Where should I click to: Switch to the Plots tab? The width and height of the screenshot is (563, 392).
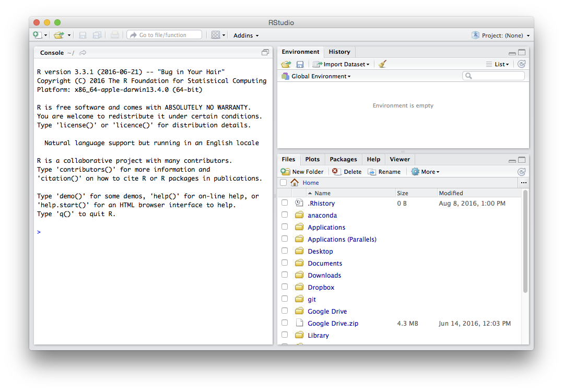click(x=312, y=159)
